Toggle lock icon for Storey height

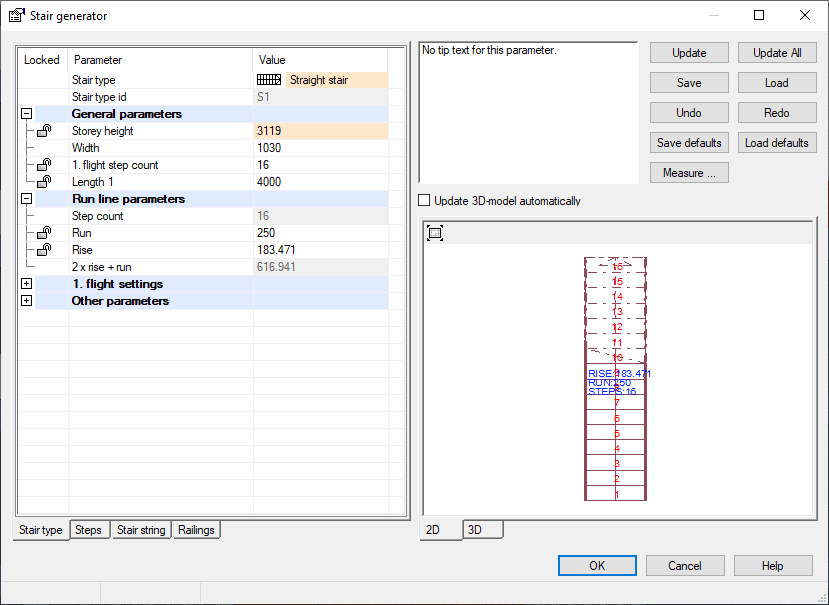(44, 131)
